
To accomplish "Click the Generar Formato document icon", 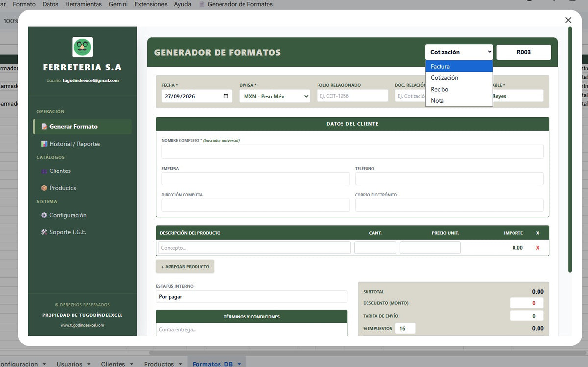I will [44, 127].
